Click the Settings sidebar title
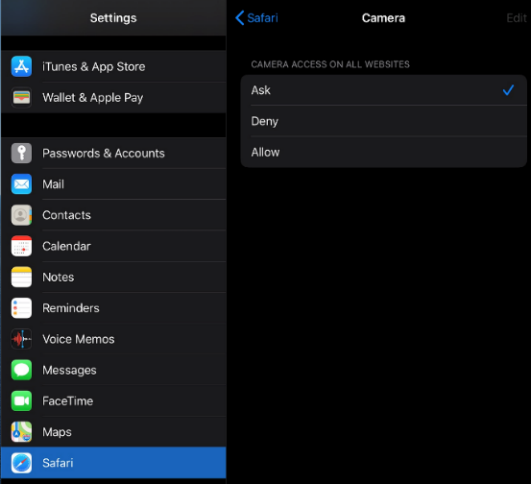531x484 pixels. pyautogui.click(x=113, y=18)
